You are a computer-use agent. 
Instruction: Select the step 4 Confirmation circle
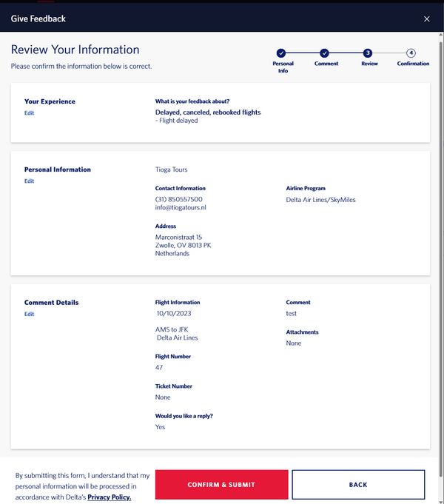411,53
